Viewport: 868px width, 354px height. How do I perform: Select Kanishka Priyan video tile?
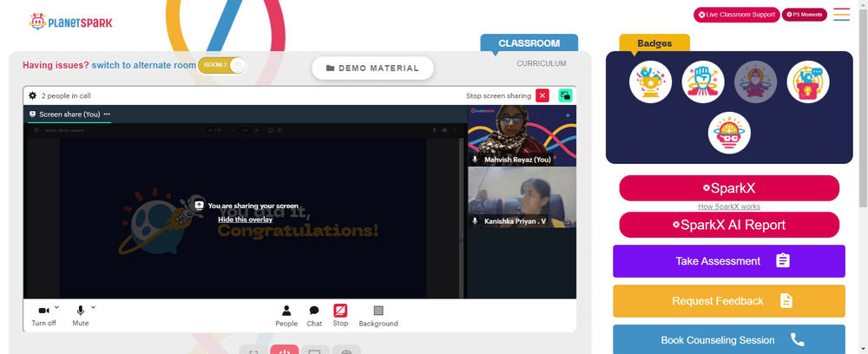tap(522, 198)
